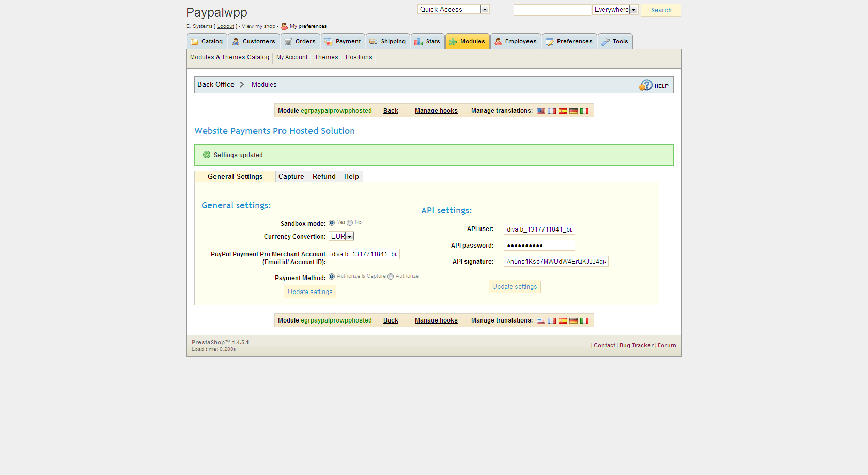Open the Currency Convertion EUR dropdown

click(342, 236)
